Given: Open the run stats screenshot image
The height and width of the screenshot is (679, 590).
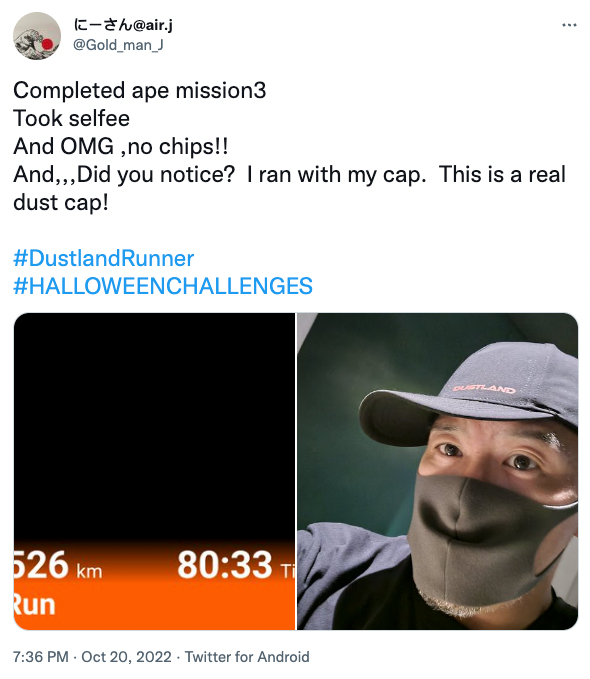Looking at the screenshot, I should coord(155,471).
